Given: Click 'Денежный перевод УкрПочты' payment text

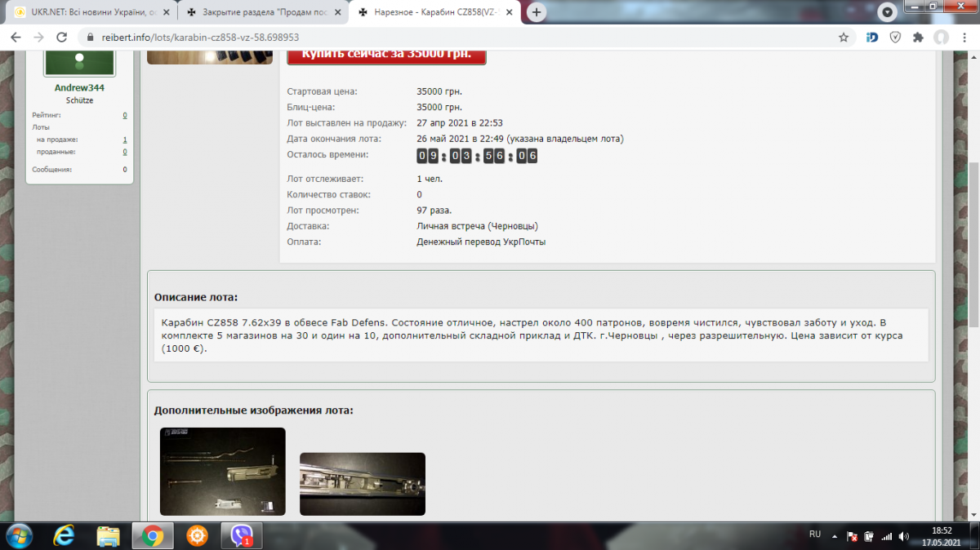Looking at the screenshot, I should [481, 242].
